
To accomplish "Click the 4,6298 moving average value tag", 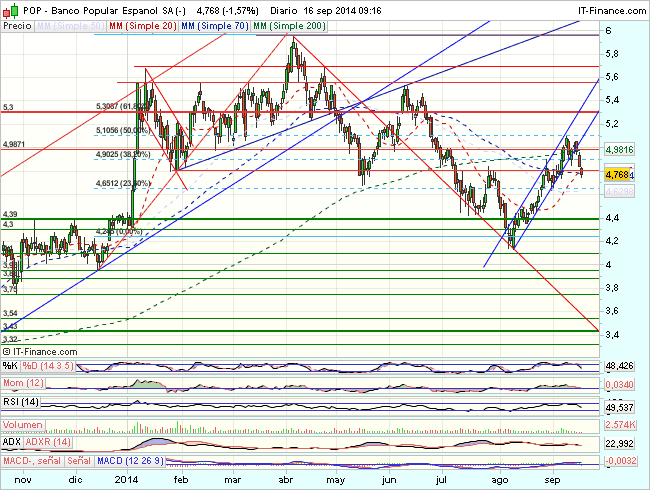I will (x=619, y=191).
